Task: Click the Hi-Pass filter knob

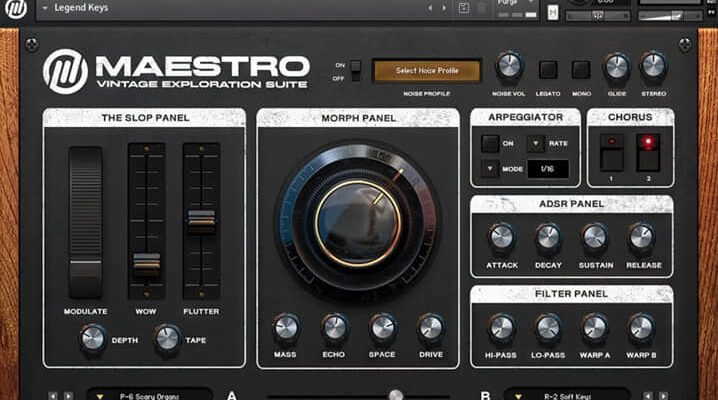Action: click(x=501, y=327)
